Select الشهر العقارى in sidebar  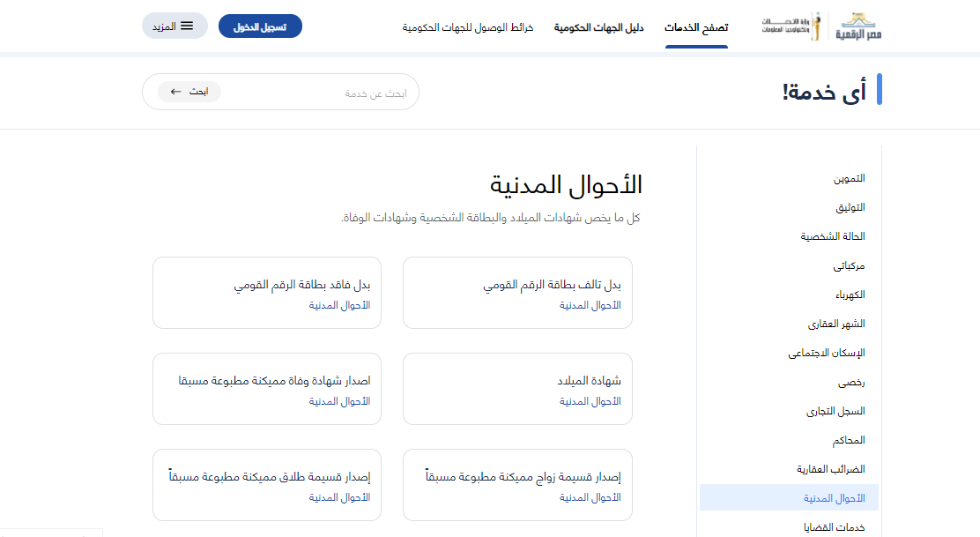[836, 324]
